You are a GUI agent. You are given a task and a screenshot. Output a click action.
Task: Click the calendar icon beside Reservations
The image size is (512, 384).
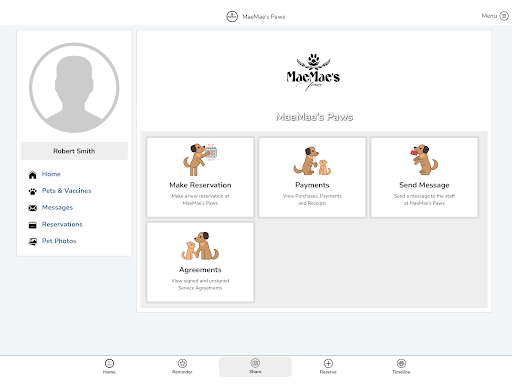32,225
